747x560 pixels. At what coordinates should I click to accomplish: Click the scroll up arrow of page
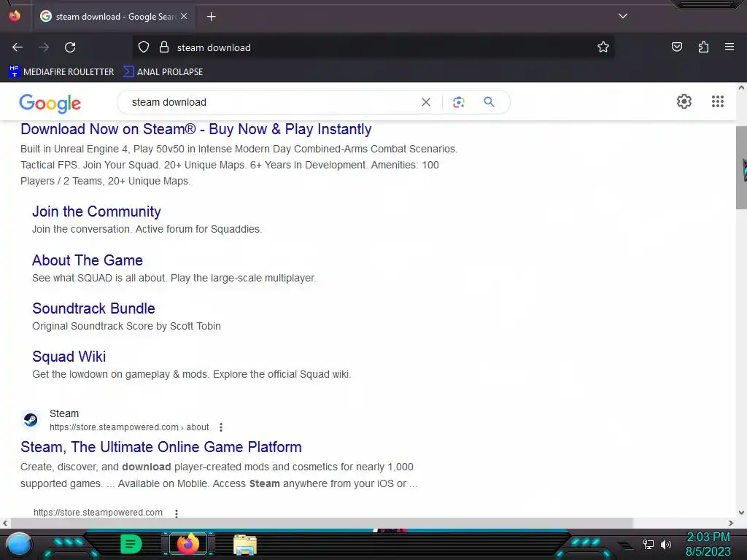[741, 87]
